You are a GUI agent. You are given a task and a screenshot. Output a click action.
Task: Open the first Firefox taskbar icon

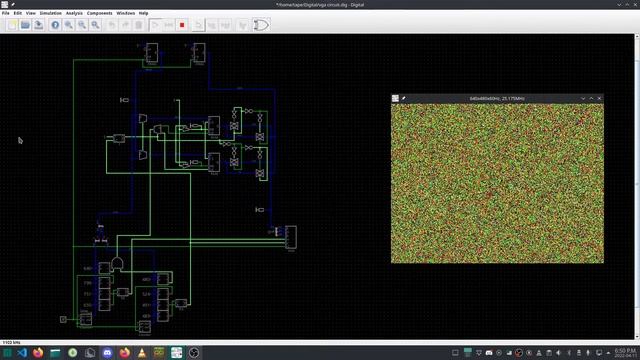pos(38,353)
